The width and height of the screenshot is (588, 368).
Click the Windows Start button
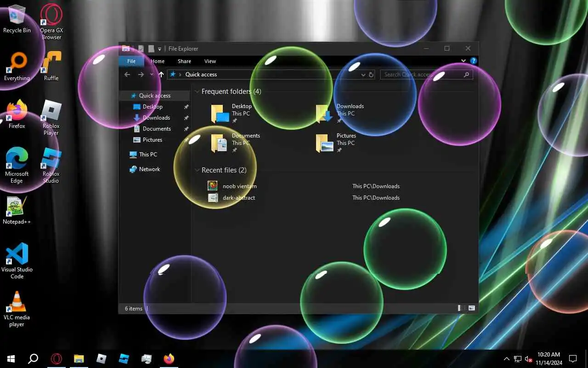point(11,358)
